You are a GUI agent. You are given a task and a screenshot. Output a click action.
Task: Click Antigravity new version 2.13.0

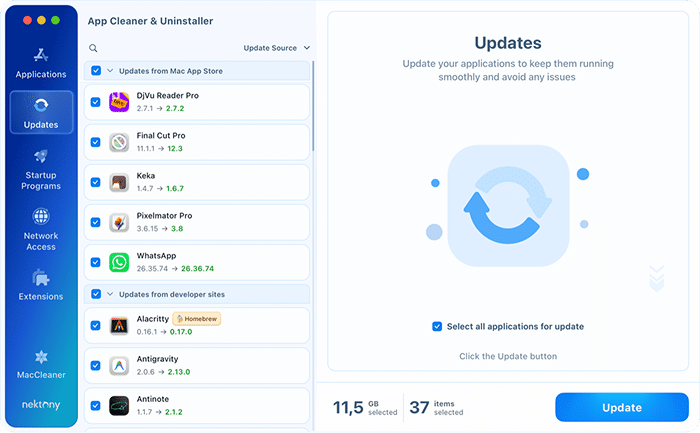179,371
